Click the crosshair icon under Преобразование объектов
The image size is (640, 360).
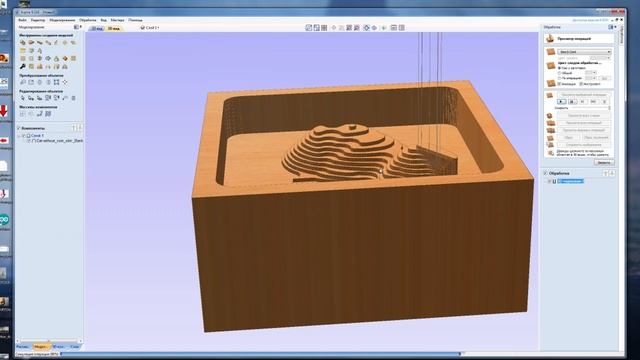[x=65, y=82]
